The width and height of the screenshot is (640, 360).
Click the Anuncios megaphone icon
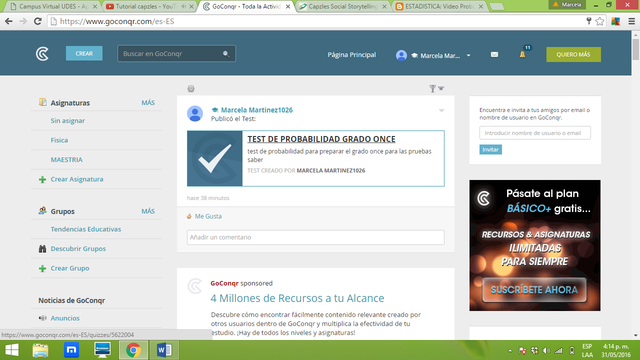(x=42, y=318)
